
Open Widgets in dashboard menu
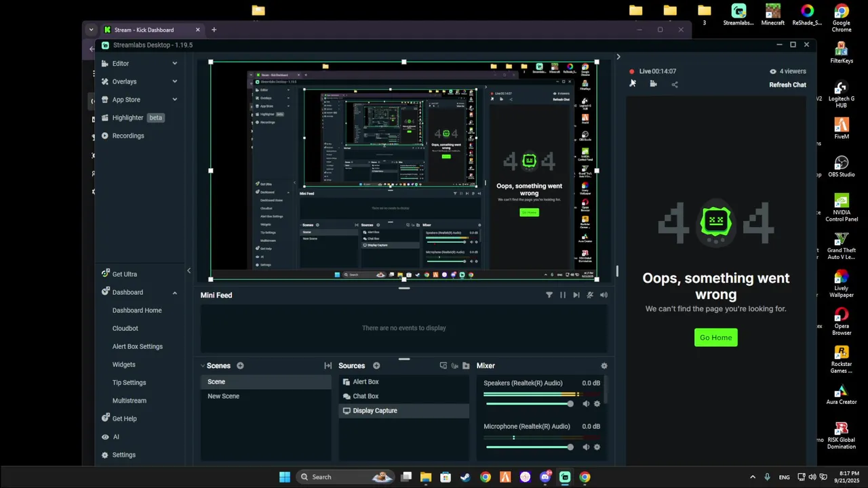click(x=123, y=365)
